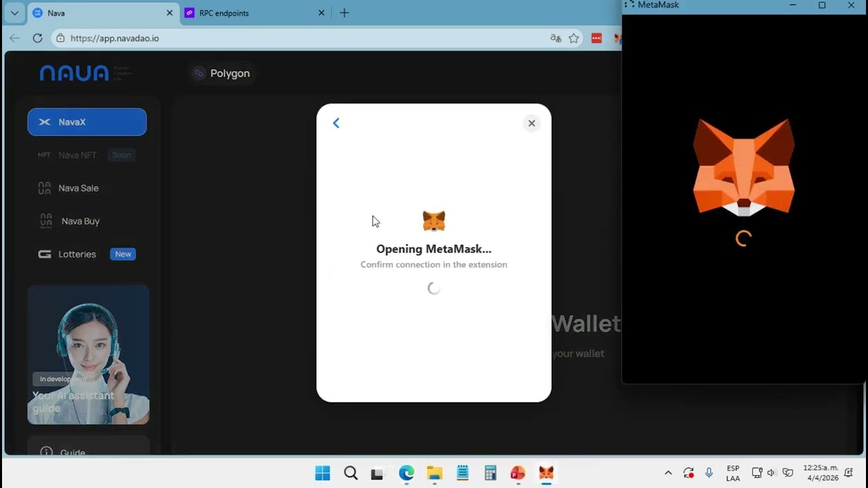The height and width of the screenshot is (488, 868).
Task: Close the RPC endpoints tab
Action: 322,13
